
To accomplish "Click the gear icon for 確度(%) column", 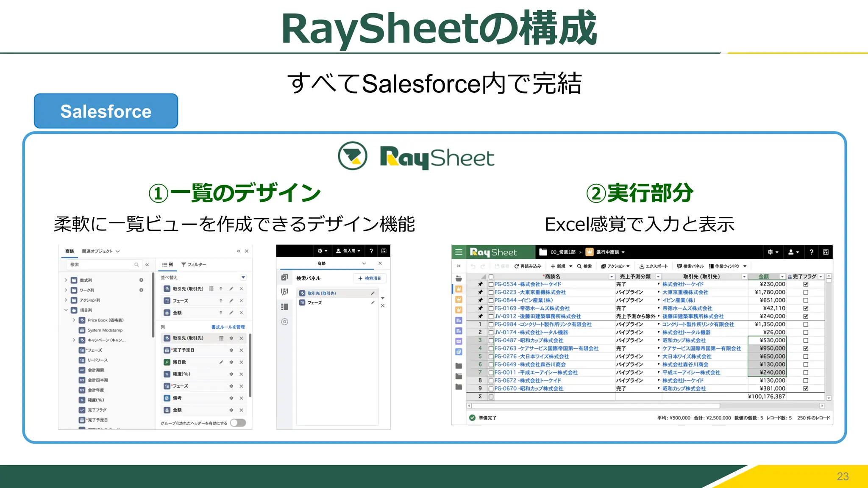I will 231,374.
